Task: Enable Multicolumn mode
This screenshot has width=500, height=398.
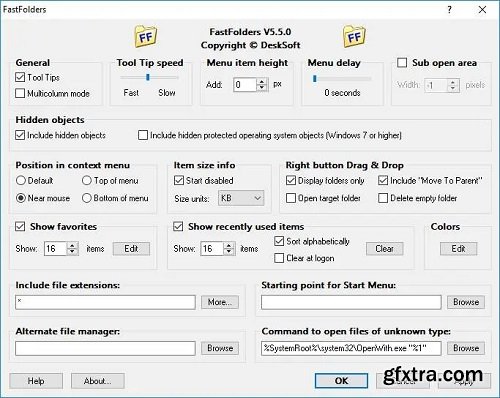Action: tap(20, 93)
